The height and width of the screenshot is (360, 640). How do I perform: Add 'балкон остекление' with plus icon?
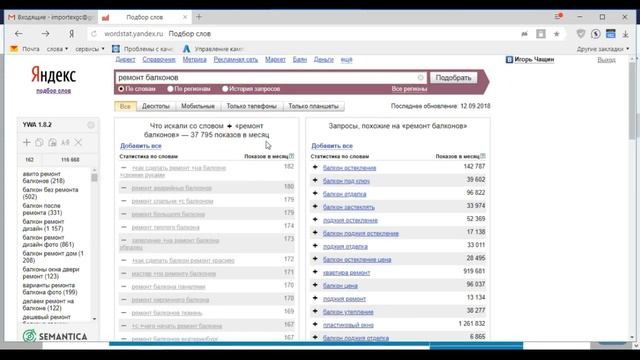(315, 167)
